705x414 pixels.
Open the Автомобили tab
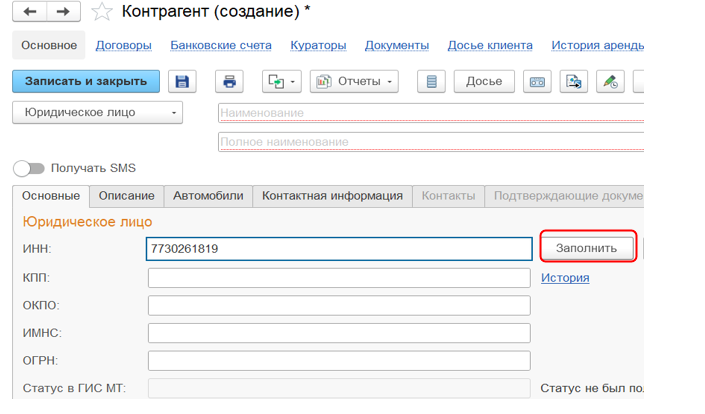208,196
